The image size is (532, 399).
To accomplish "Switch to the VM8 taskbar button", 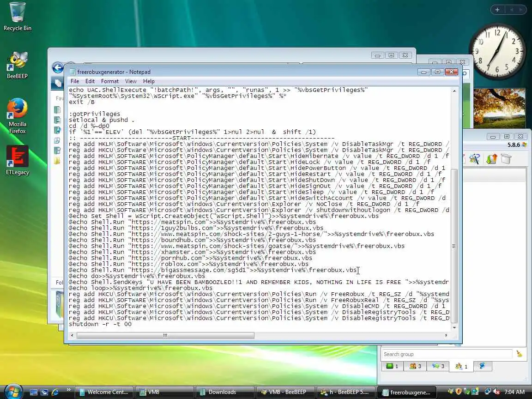I will click(165, 392).
